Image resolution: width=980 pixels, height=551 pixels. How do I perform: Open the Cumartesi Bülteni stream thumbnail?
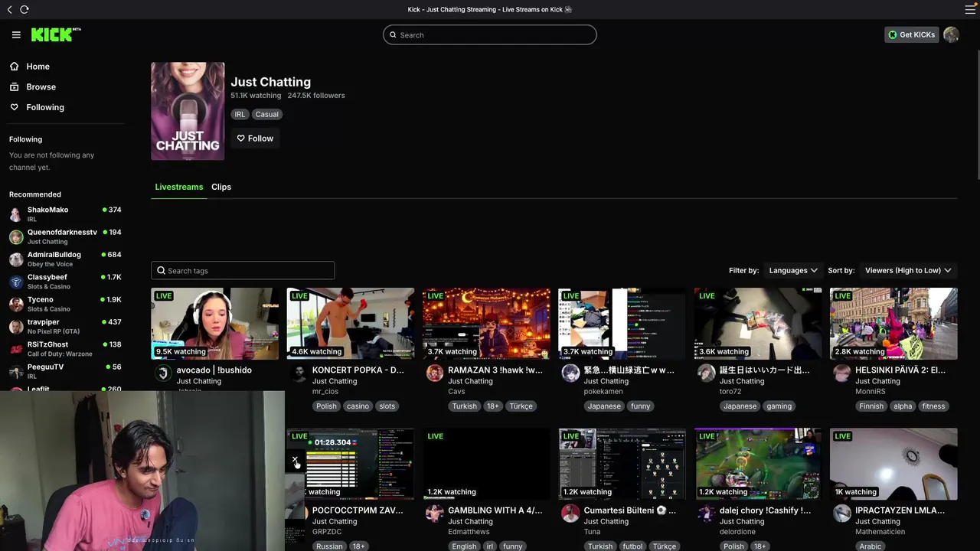click(622, 464)
